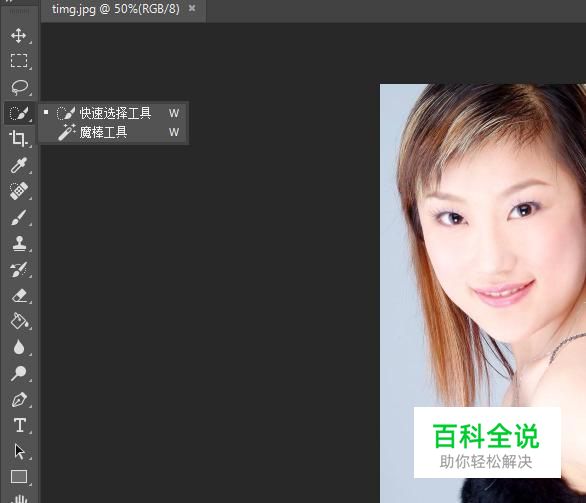
Task: Click the Quick Selection tool in toolbar
Action: tap(19, 113)
